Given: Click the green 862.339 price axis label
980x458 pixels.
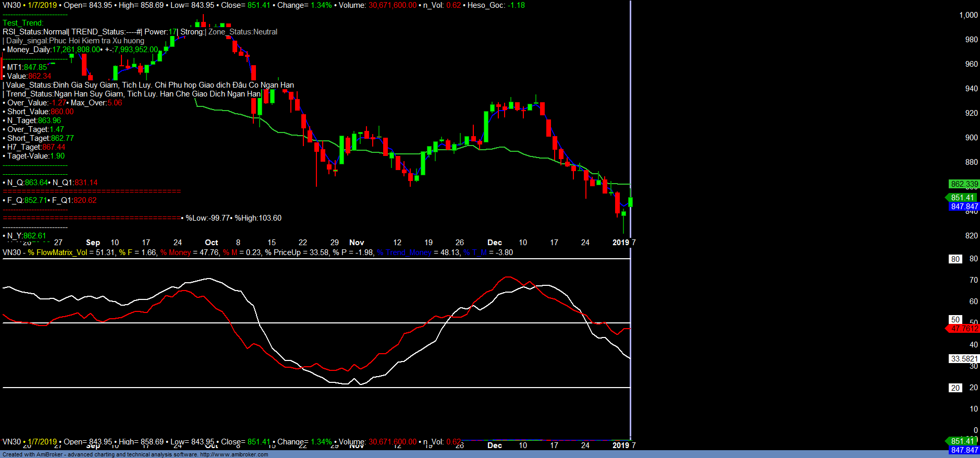Looking at the screenshot, I should [x=964, y=184].
